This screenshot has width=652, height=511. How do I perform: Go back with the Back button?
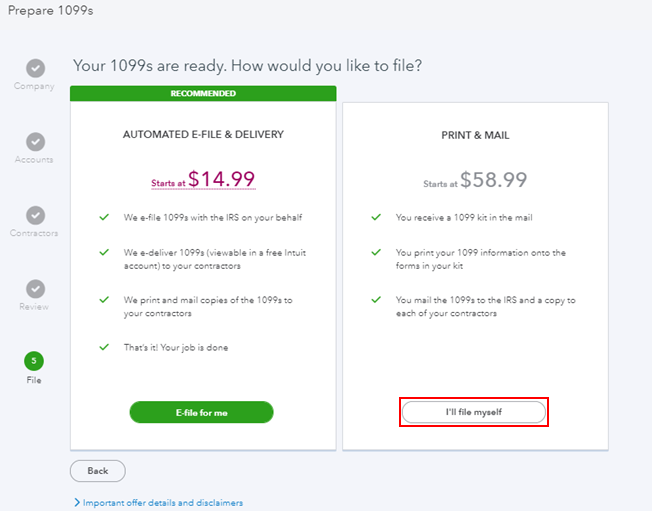click(98, 471)
